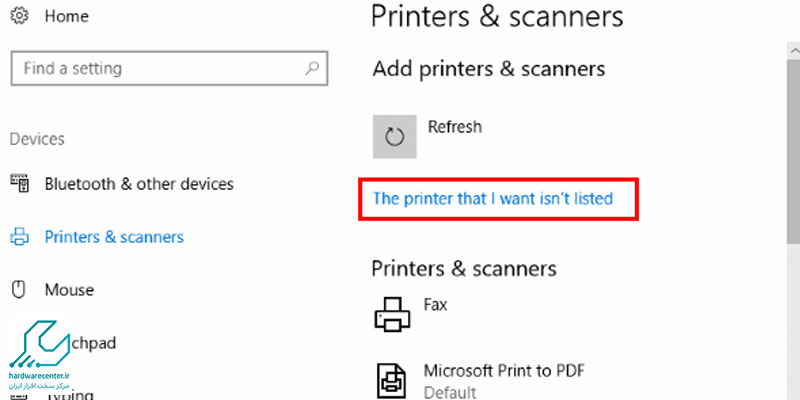The width and height of the screenshot is (800, 400).
Task: Click the printer icon in the sidebar
Action: coord(19,237)
